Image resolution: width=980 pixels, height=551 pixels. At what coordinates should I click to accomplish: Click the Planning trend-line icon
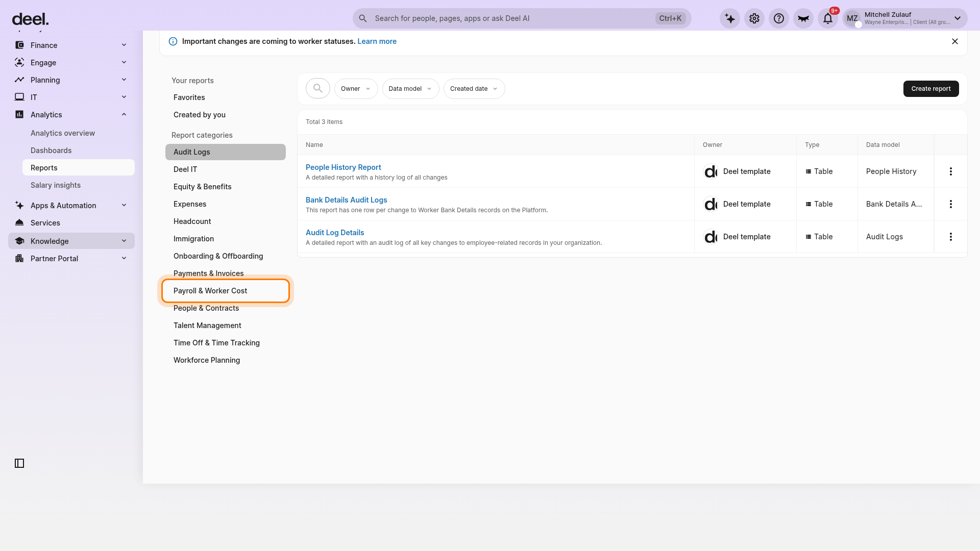tap(19, 80)
